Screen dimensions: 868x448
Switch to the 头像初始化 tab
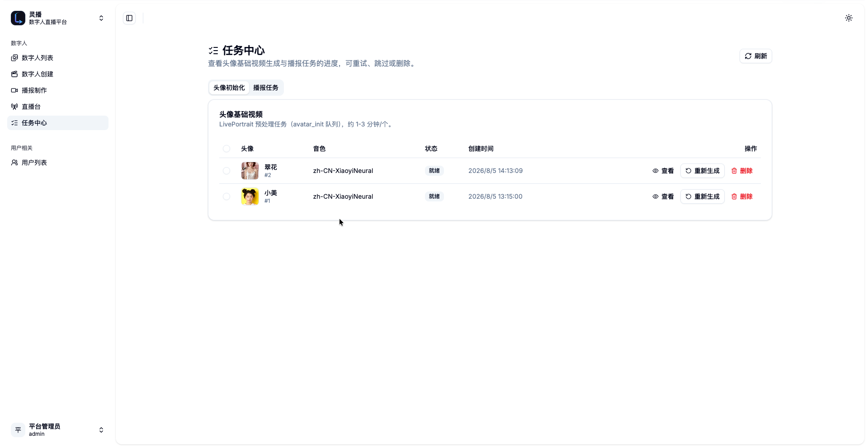click(229, 88)
